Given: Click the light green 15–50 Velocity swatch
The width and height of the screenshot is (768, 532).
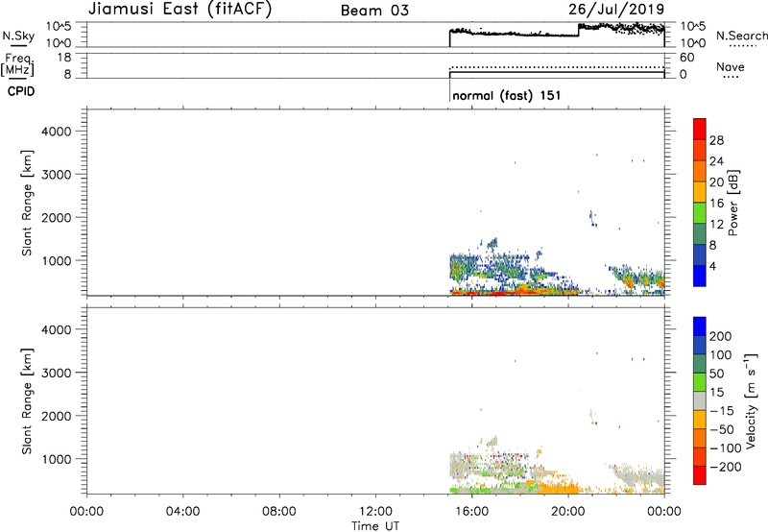Looking at the screenshot, I should point(700,382).
